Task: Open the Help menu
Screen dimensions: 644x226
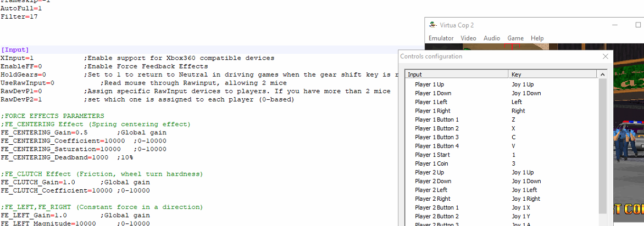Action: 537,38
